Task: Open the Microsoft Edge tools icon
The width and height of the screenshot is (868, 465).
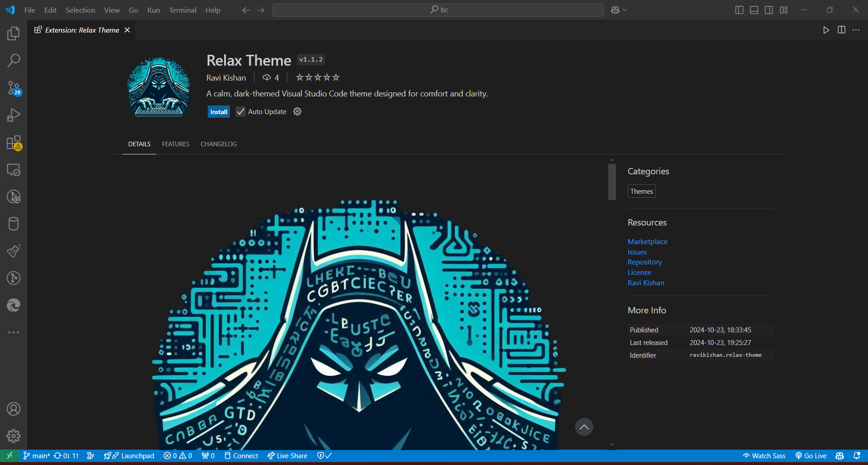Action: coord(14,305)
